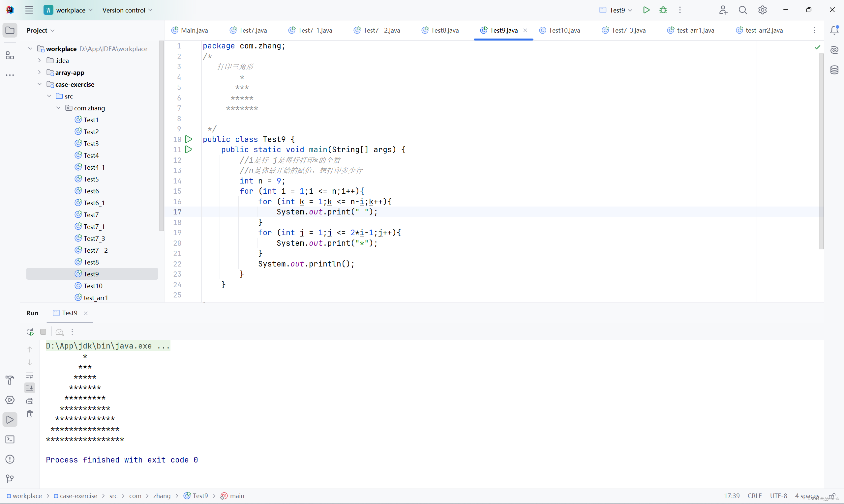This screenshot has height=504, width=844.
Task: Open the editor tabs overflow menu
Action: point(814,30)
